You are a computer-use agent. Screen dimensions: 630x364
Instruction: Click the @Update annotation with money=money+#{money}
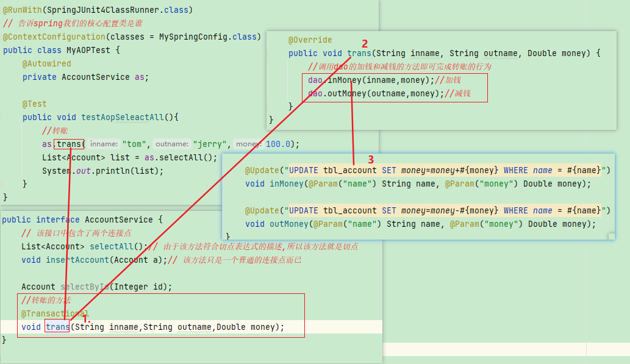click(428, 170)
